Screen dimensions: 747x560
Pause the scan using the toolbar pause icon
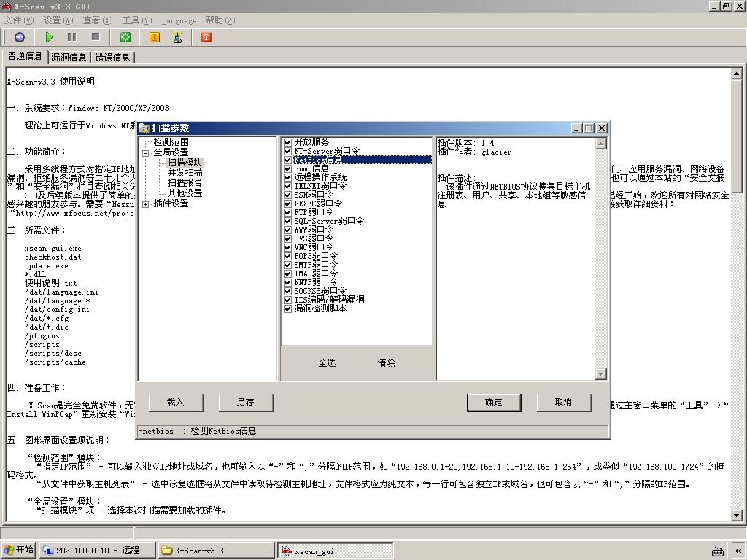tap(72, 37)
